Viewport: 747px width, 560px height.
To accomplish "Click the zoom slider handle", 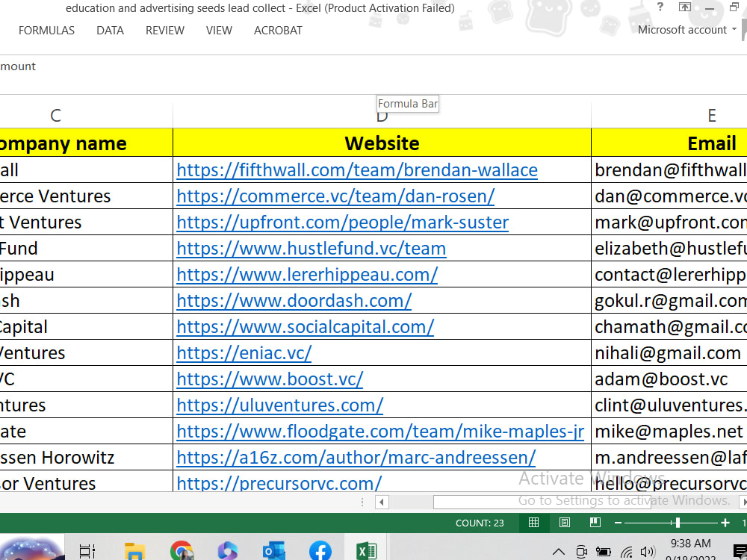I will tap(678, 523).
